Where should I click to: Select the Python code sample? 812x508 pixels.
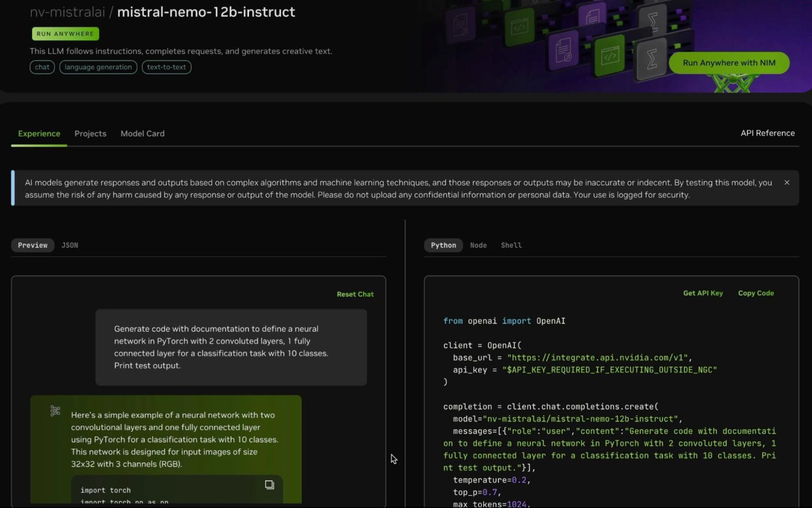tap(443, 245)
